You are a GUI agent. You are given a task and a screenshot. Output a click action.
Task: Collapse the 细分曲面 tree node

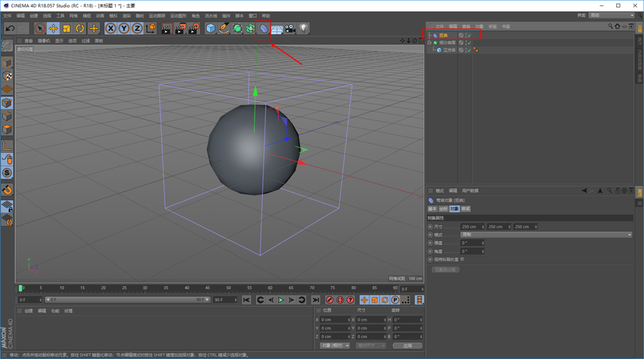coord(429,43)
